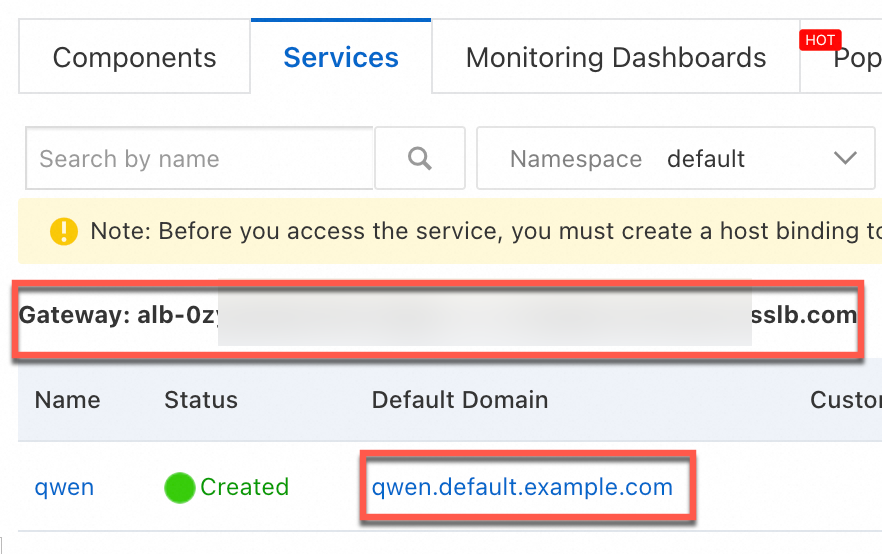Open the qwen service link
Viewport: 882px width, 554px height.
[64, 487]
